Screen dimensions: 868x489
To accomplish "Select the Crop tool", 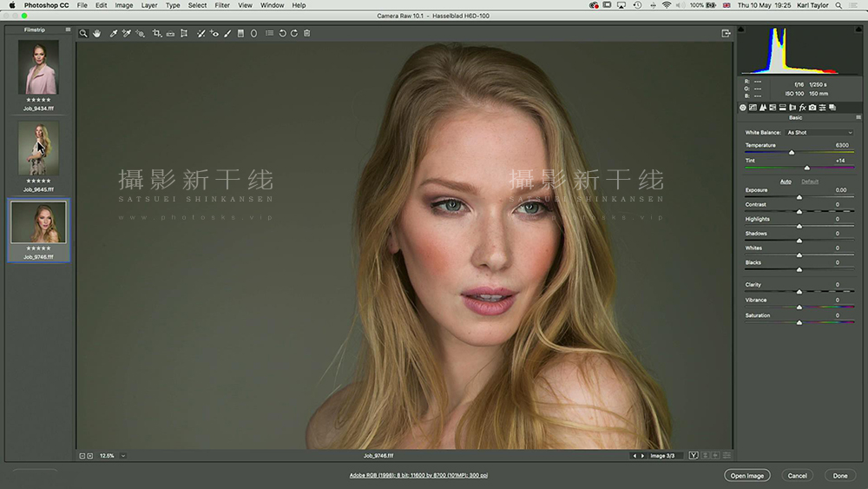I will click(156, 34).
